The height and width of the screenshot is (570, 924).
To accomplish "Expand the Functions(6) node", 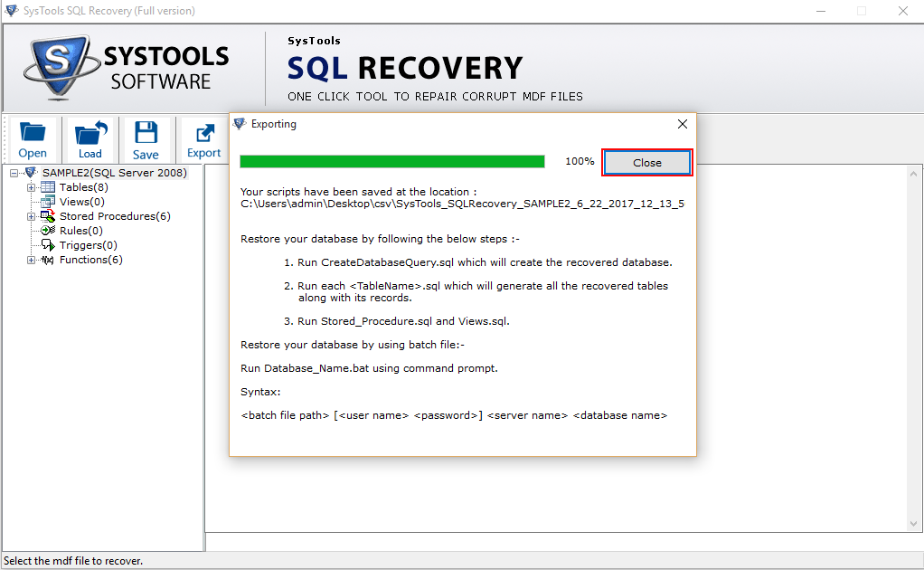I will pos(31,260).
